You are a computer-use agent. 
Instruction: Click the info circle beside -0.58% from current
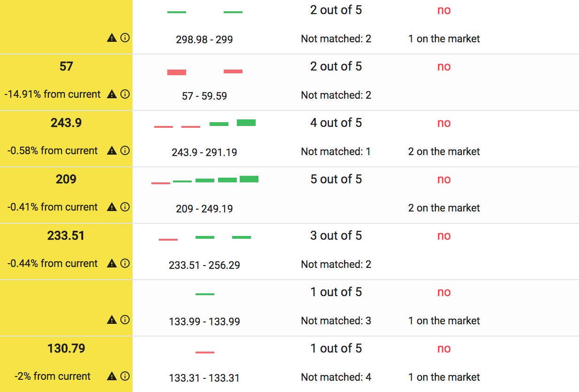125,150
